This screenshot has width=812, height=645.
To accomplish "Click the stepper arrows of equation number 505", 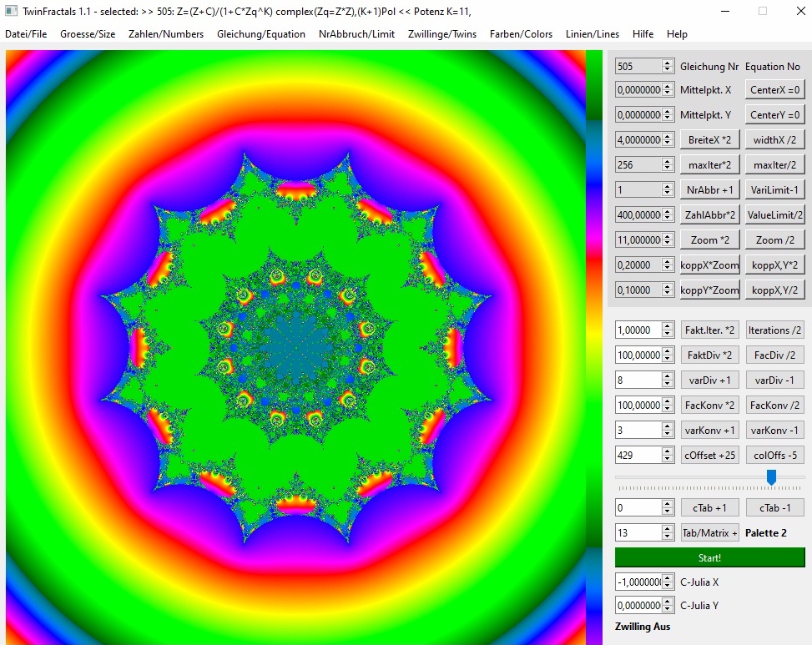I will tap(668, 66).
